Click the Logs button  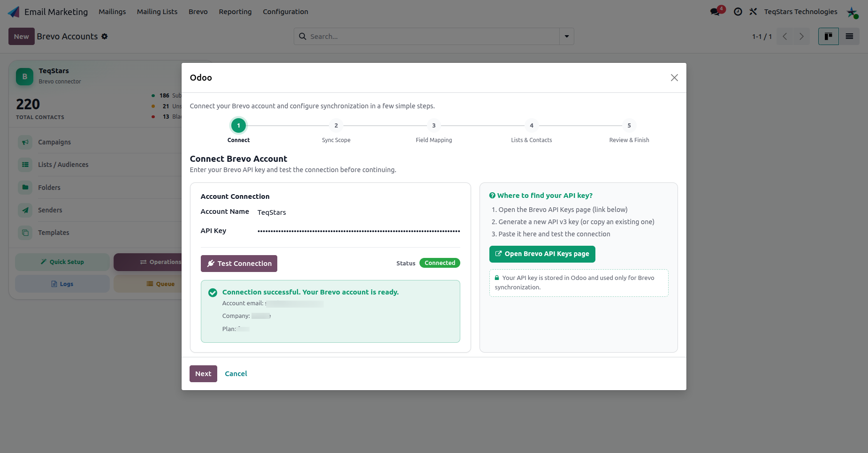pos(62,284)
